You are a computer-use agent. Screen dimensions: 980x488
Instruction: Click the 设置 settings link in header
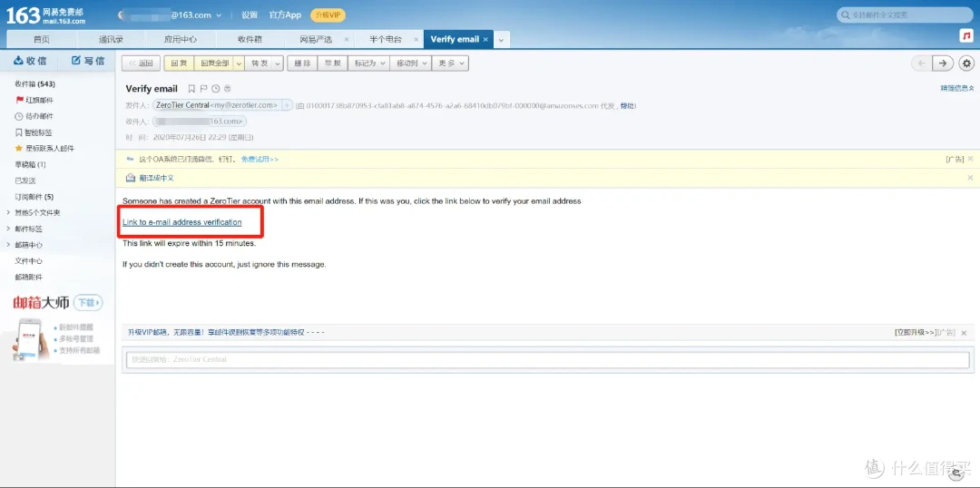pyautogui.click(x=250, y=15)
